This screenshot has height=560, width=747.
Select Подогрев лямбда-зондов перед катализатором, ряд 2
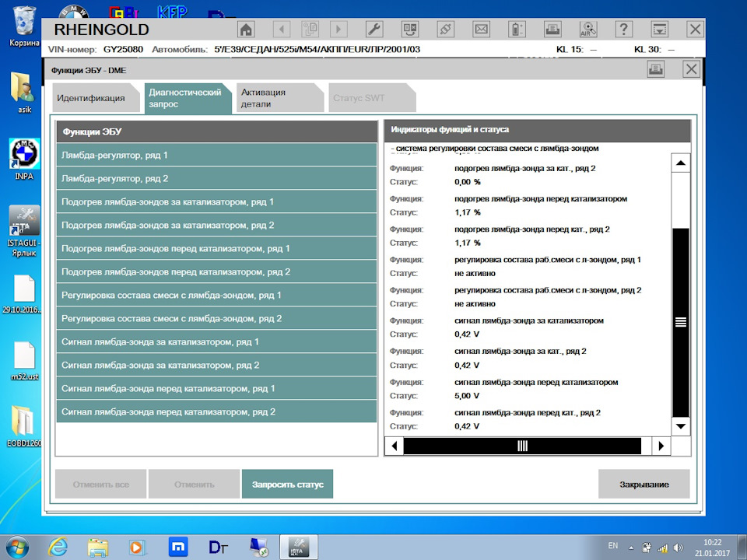[x=216, y=272]
